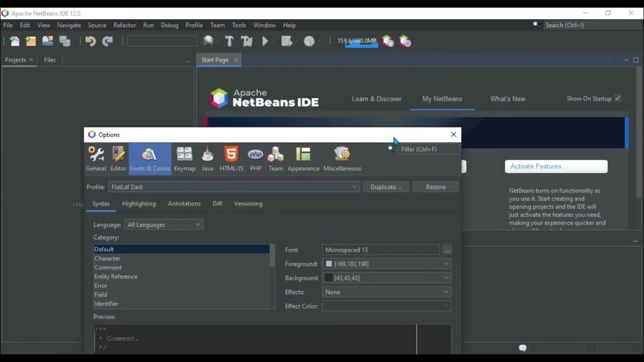Switch to the Annotations tab
The height and width of the screenshot is (362, 644).
tap(184, 204)
